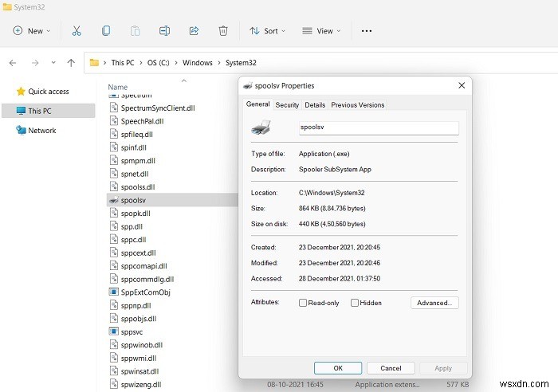The height and width of the screenshot is (392, 558).
Task: Toggle the Read-only checkbox
Action: coord(303,303)
